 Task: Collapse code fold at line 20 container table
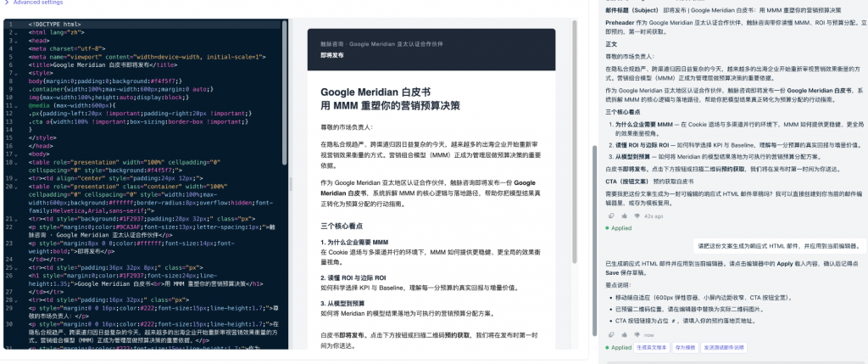point(17,186)
